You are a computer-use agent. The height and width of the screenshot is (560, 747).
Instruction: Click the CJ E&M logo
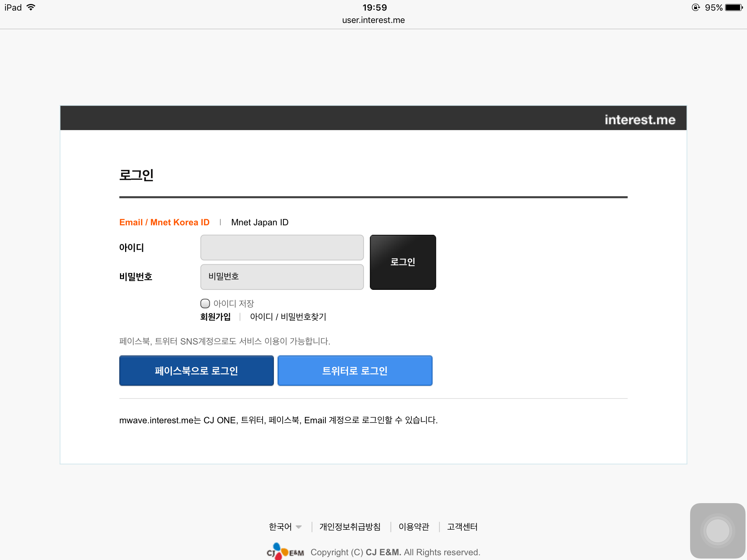point(285,552)
